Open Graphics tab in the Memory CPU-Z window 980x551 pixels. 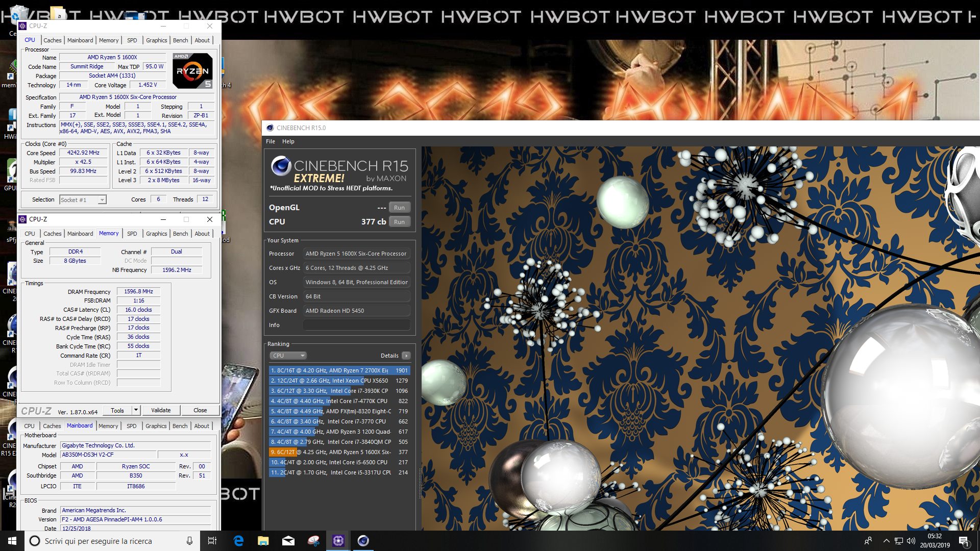156,234
